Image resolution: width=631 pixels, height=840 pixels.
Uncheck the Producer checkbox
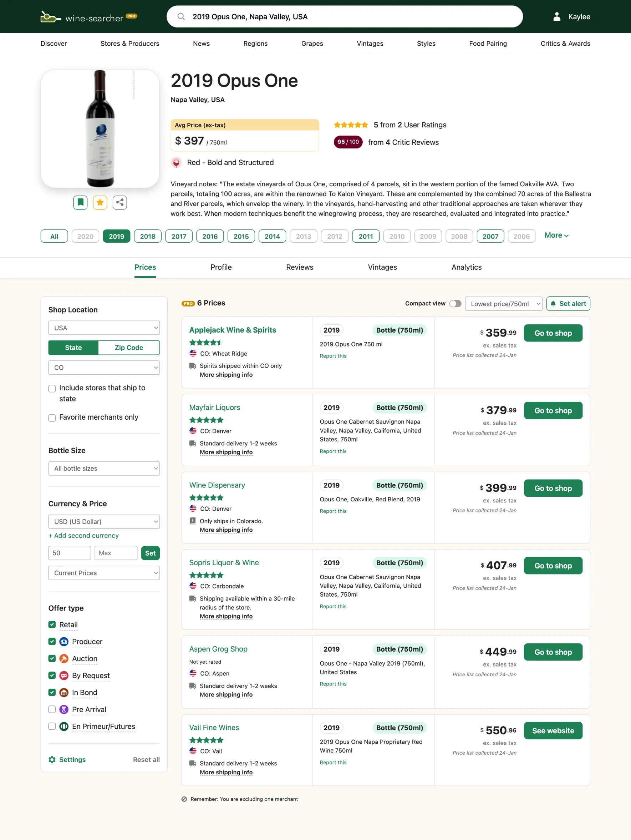(x=52, y=641)
